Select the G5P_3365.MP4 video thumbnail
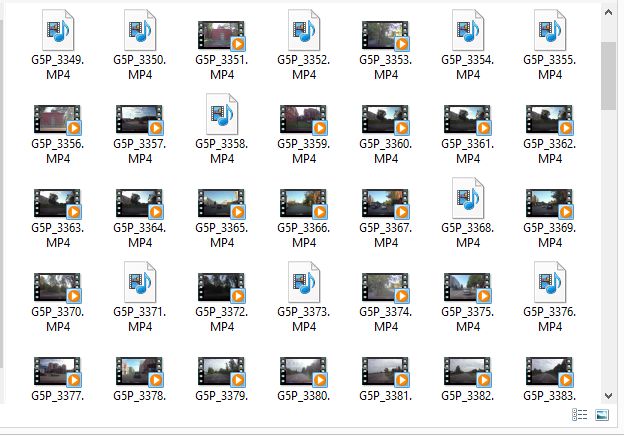Image resolution: width=624 pixels, height=436 pixels. point(221,204)
